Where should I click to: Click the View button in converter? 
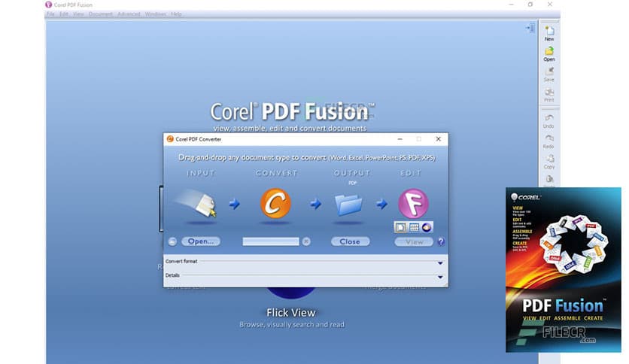click(414, 242)
